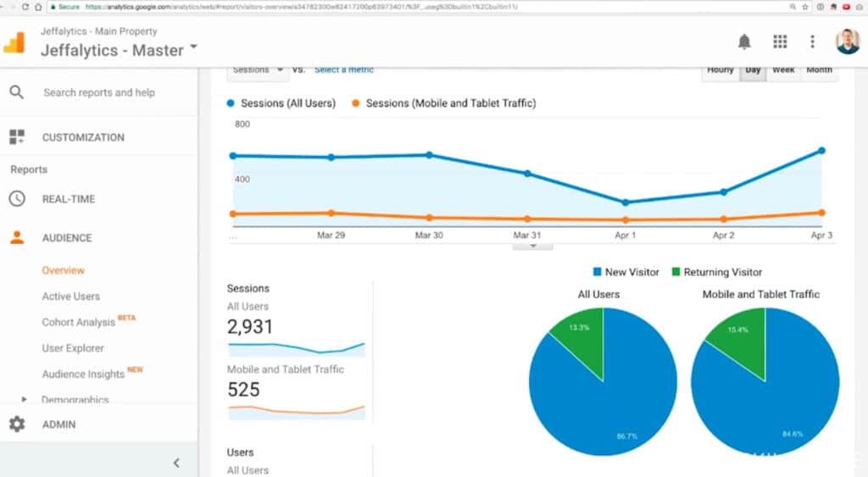Click the Admin gear icon

tap(17, 424)
